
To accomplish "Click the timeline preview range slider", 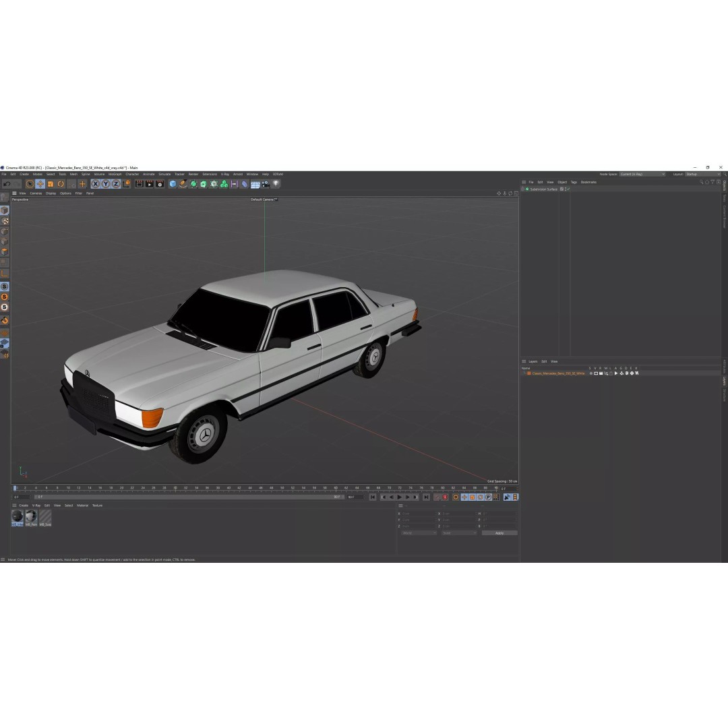I will (189, 497).
